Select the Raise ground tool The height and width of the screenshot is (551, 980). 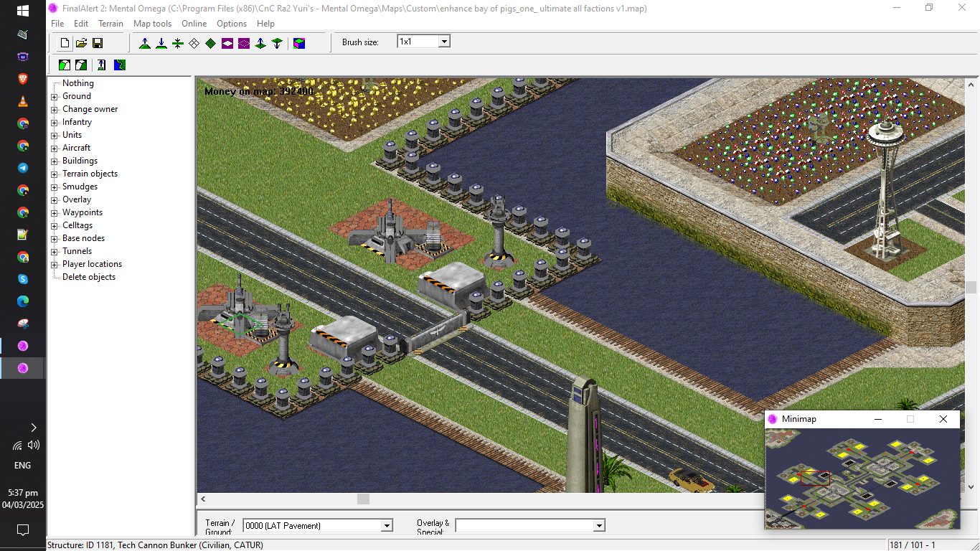pos(145,43)
